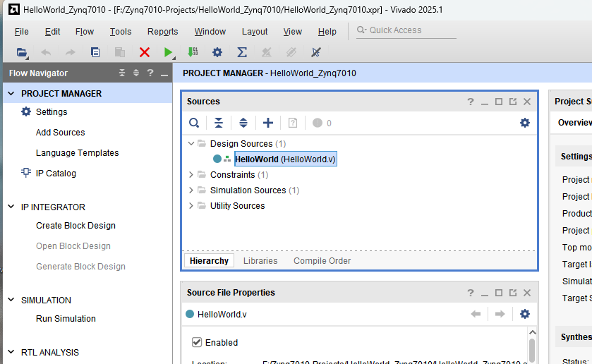Open the Help menu
The width and height of the screenshot is (592, 364).
pyautogui.click(x=327, y=31)
